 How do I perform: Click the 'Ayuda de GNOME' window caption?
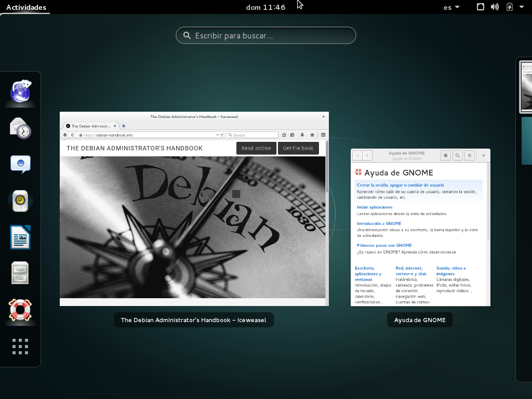pyautogui.click(x=420, y=320)
